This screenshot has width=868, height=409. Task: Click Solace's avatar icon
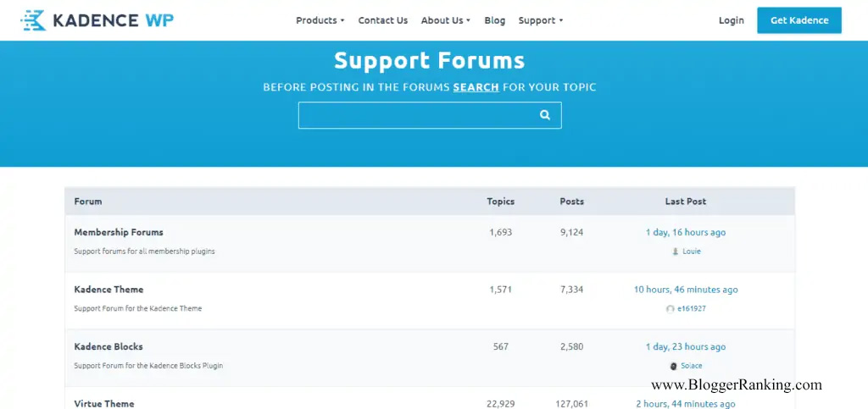(673, 366)
